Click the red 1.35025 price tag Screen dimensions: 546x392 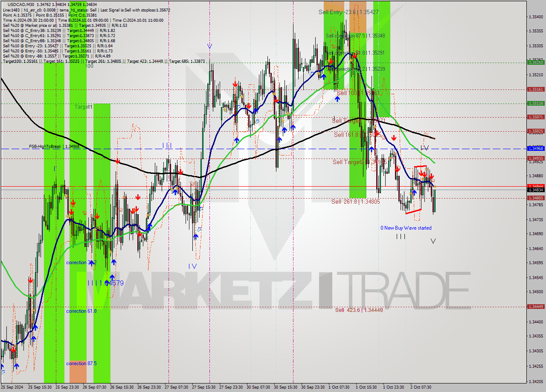coord(536,131)
